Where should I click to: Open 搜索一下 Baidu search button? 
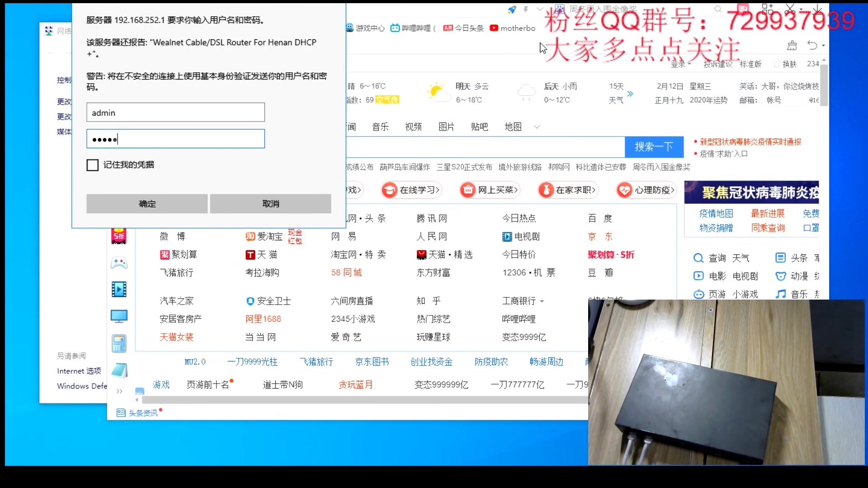click(654, 145)
